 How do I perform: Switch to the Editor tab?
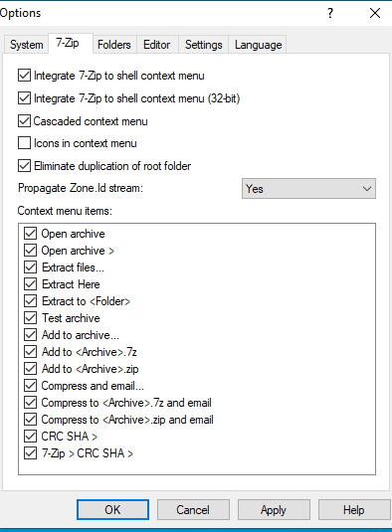157,45
